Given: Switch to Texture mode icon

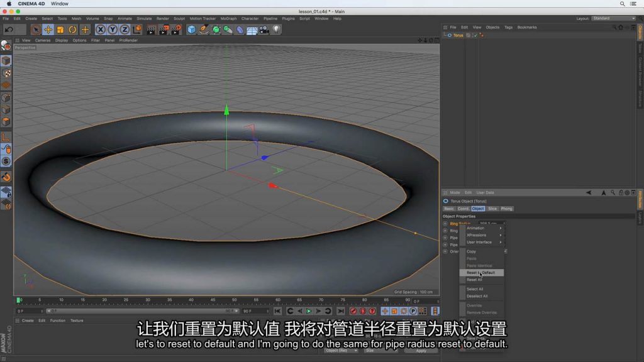Looking at the screenshot, I should pyautogui.click(x=6, y=73).
